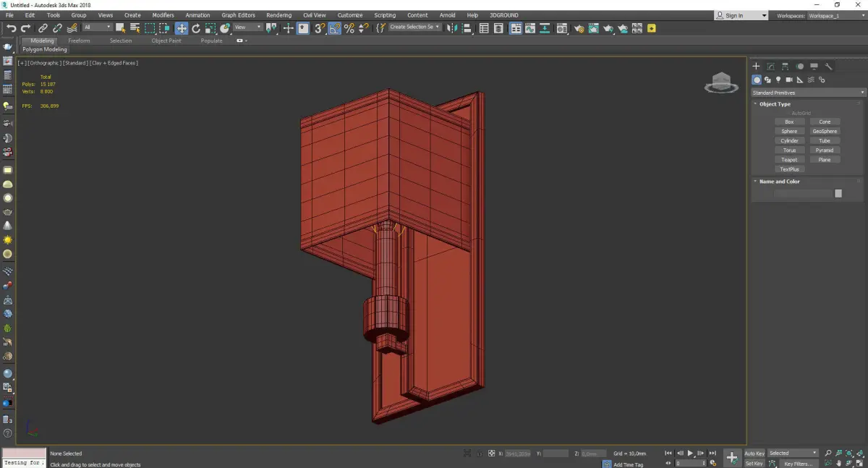Viewport: 868px width, 468px height.
Task: Toggle Percent Snap
Action: (349, 28)
